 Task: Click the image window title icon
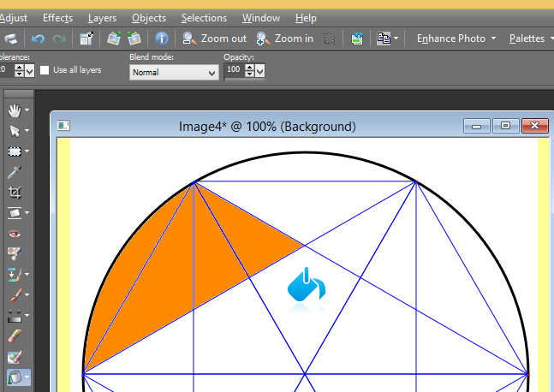pos(64,125)
